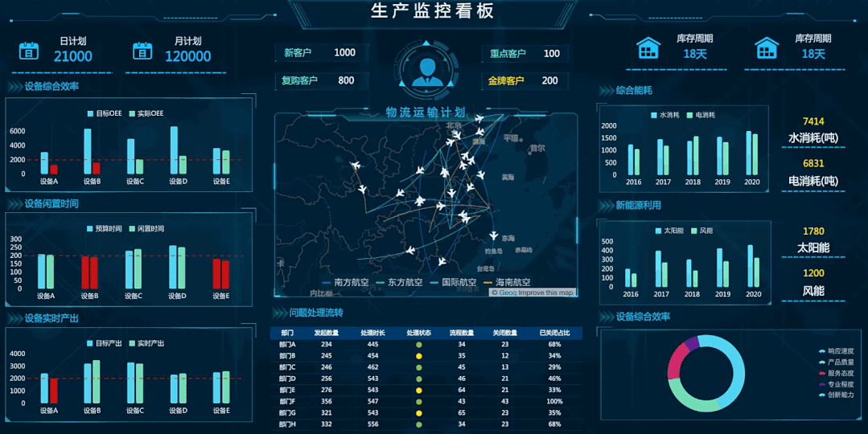Image resolution: width=868 pixels, height=434 pixels.
Task: Select the 新客户 1000 customer box
Action: [320, 52]
